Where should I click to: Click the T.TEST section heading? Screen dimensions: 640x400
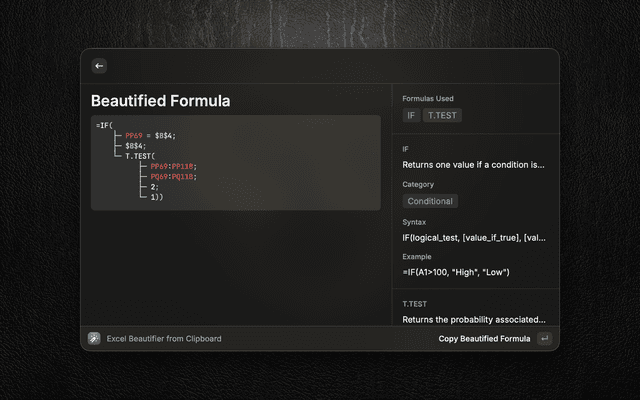(x=417, y=303)
